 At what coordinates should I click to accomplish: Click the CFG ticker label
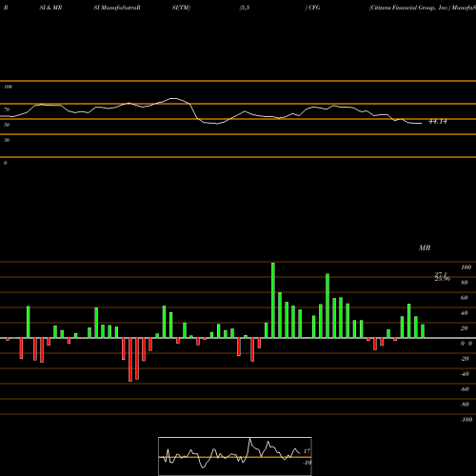314,8
